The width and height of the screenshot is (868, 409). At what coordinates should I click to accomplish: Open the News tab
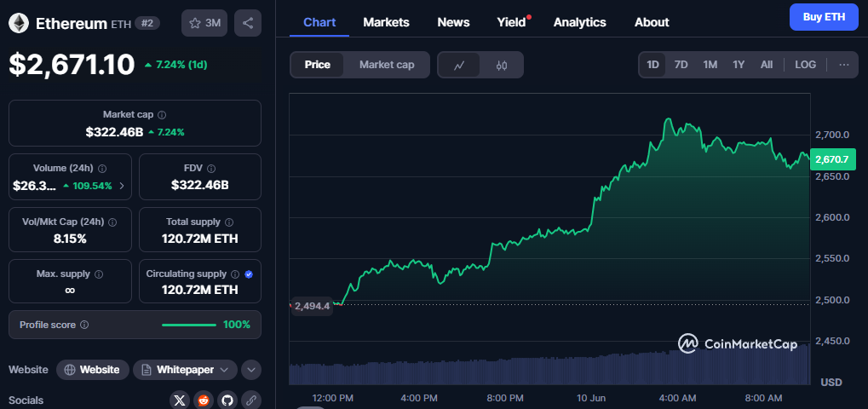(x=453, y=23)
